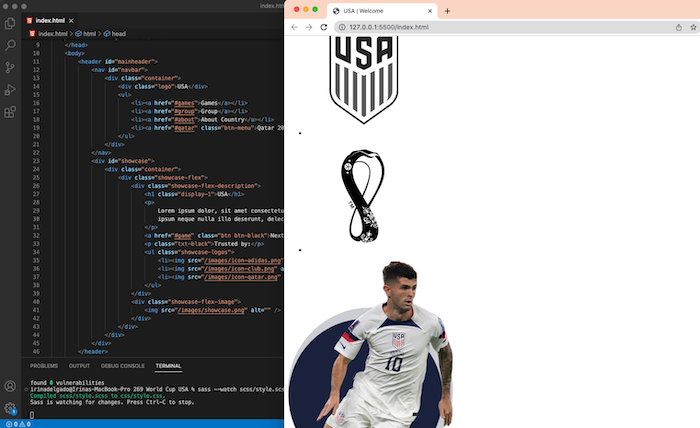The image size is (700, 428).
Task: Open the Explorer view in VS Code
Action: (x=10, y=23)
